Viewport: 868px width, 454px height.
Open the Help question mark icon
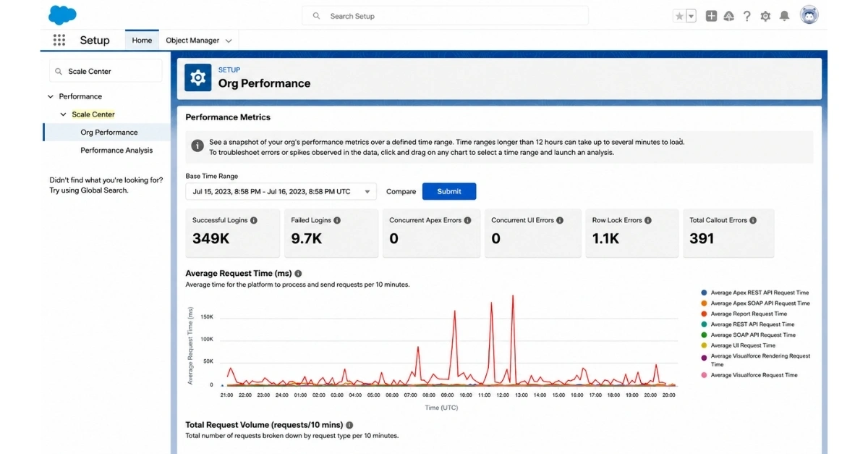[x=746, y=16]
